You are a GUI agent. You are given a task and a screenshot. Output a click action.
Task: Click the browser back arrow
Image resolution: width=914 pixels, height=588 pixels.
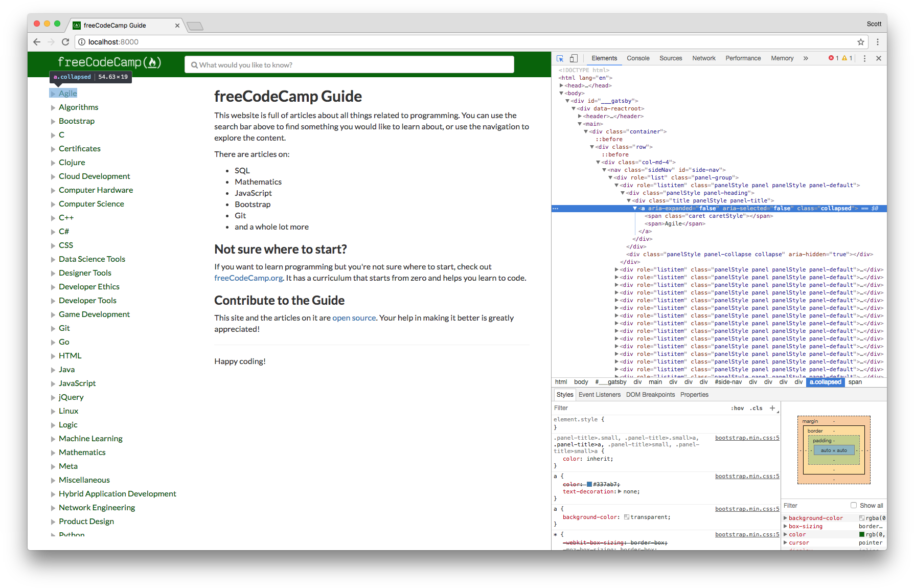pyautogui.click(x=37, y=42)
